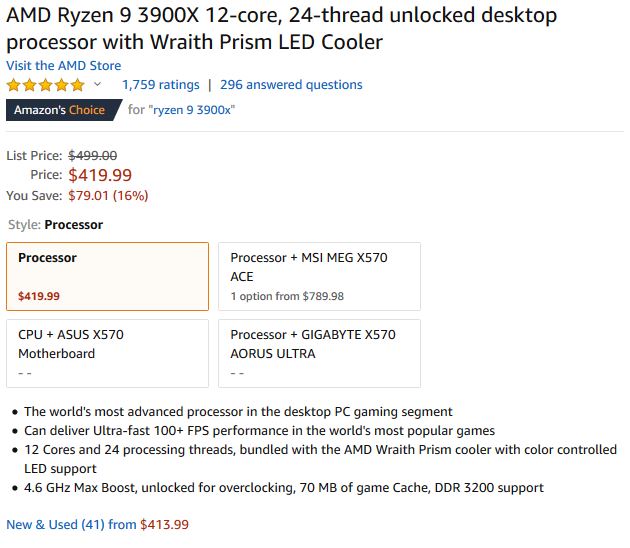This screenshot has width=630, height=548.
Task: Click the five-star rating icons
Action: pos(46,85)
